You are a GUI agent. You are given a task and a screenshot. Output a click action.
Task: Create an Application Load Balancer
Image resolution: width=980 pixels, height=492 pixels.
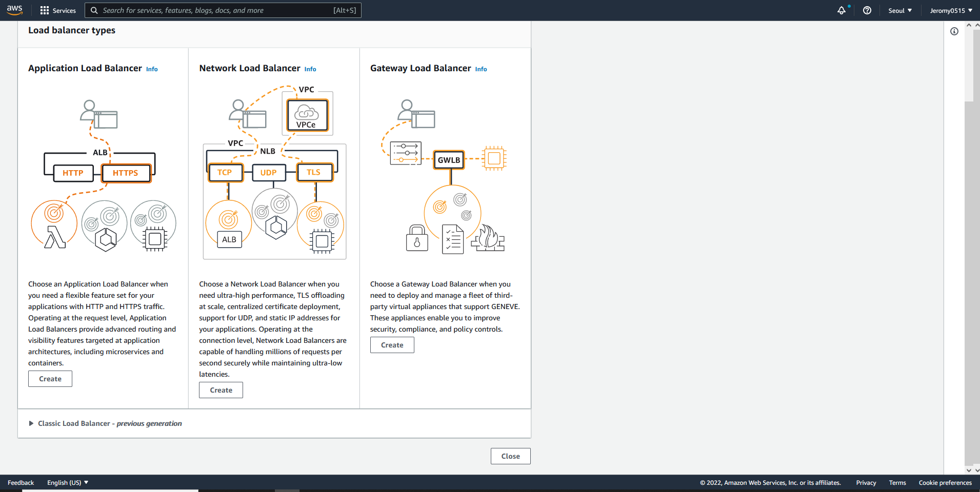pyautogui.click(x=50, y=379)
